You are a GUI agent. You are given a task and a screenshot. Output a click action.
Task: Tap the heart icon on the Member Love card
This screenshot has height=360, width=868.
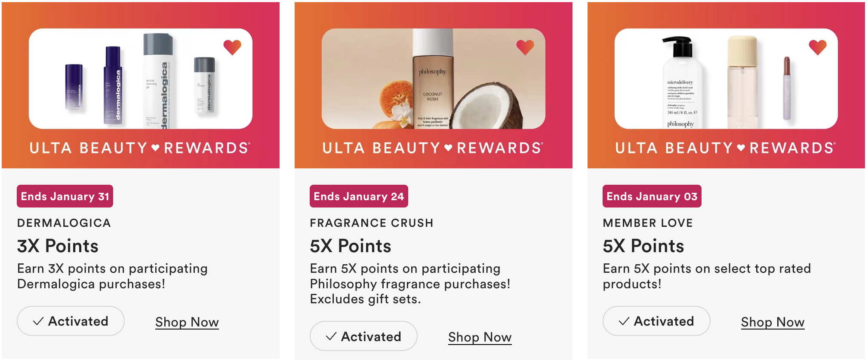818,47
